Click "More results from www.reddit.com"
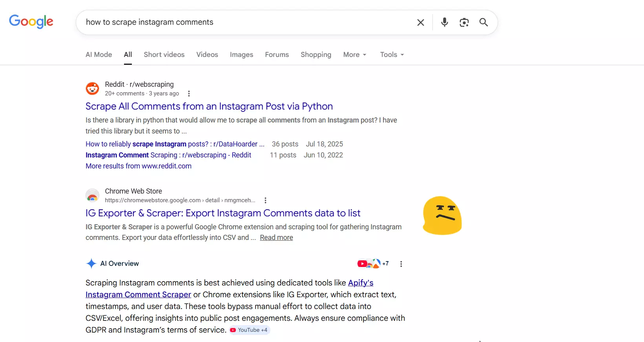The image size is (644, 342). [x=138, y=166]
